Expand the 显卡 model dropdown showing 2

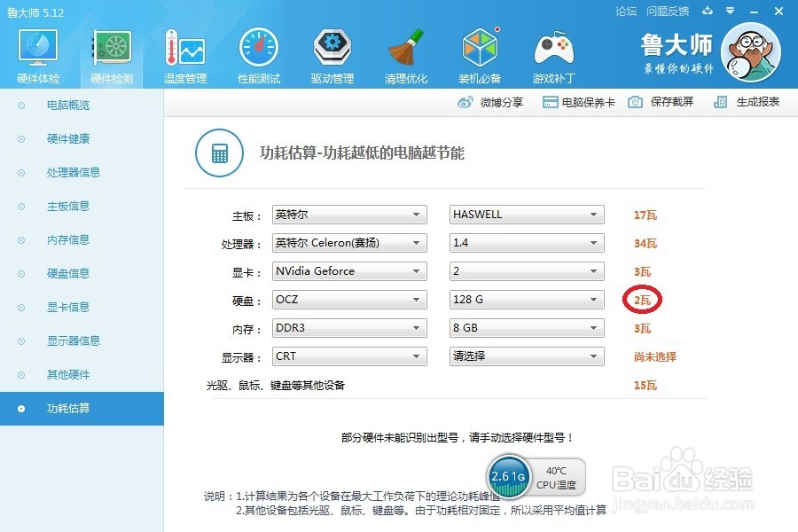tap(527, 271)
